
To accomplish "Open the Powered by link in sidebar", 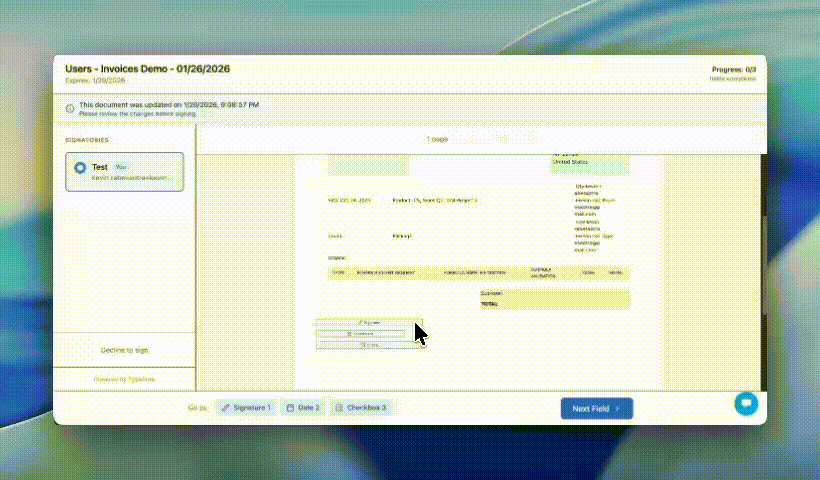I will click(x=124, y=380).
